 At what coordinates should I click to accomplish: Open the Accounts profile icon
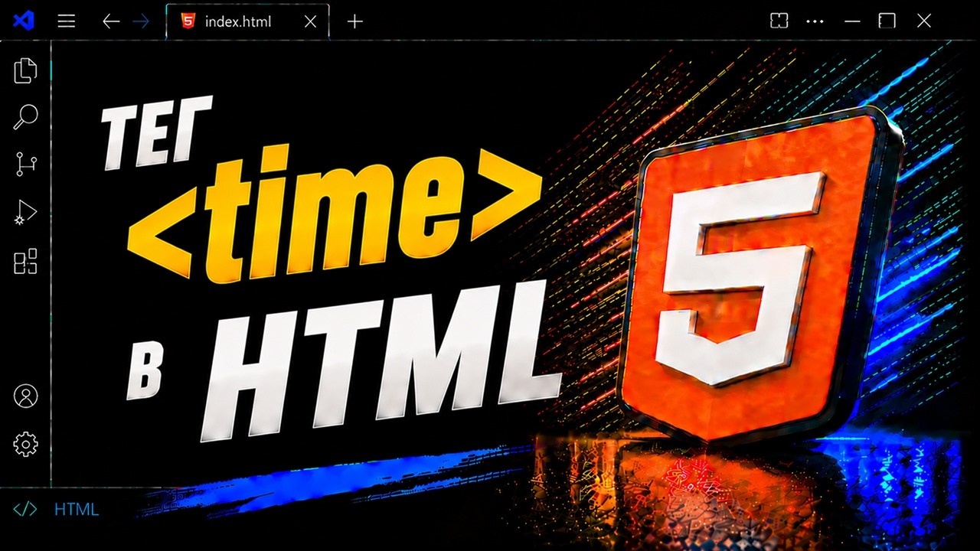coord(25,396)
